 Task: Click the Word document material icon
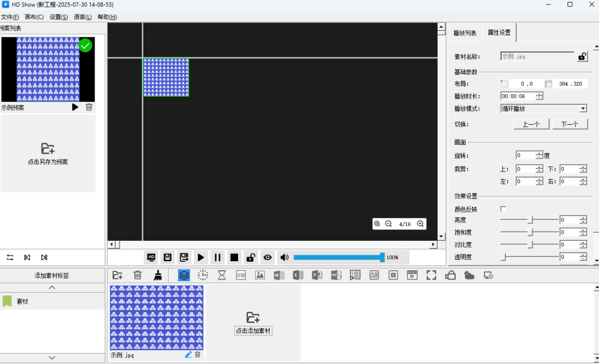[279, 275]
